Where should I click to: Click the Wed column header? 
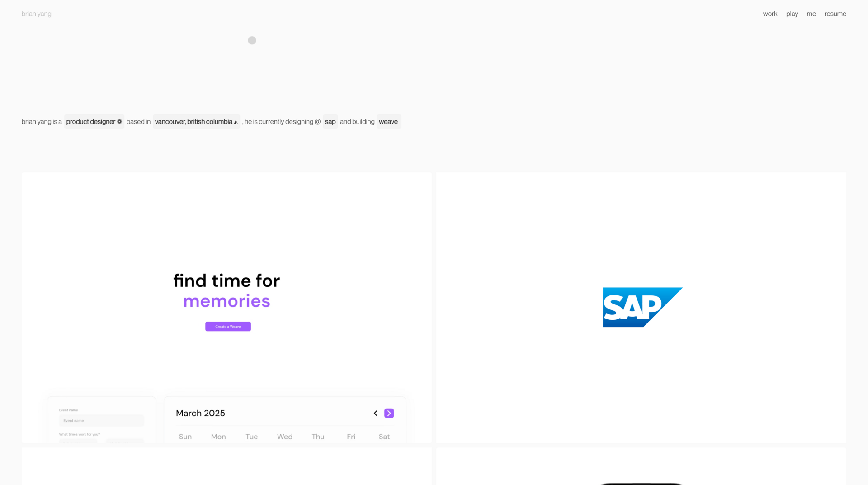pos(285,437)
